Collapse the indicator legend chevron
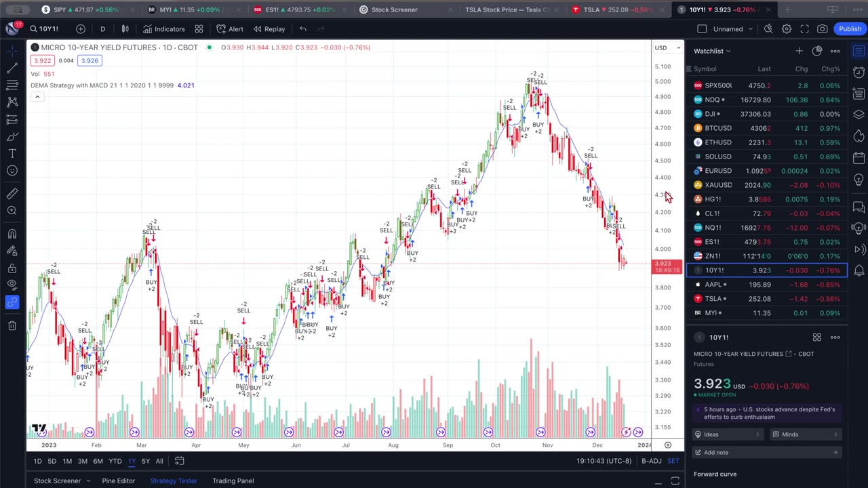868x488 pixels. click(37, 97)
